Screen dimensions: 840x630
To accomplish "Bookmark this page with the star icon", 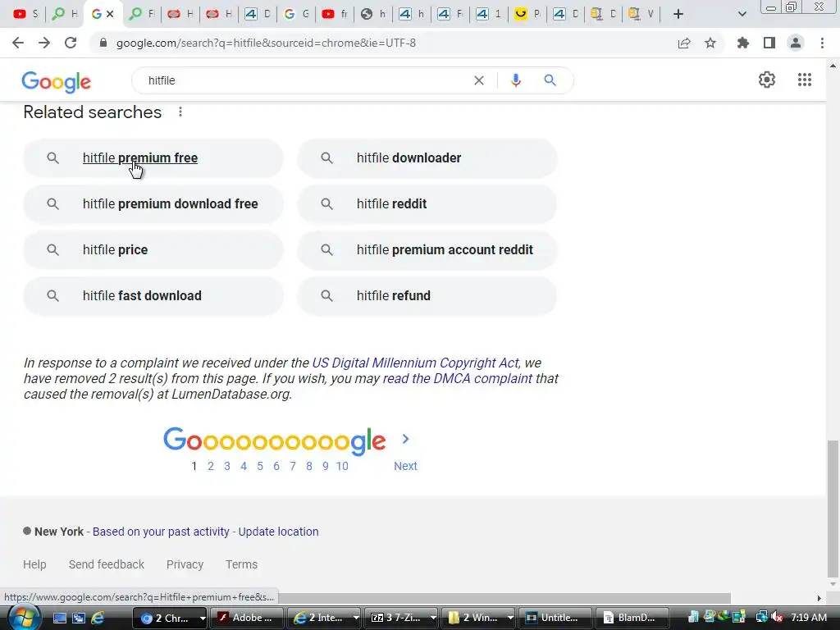I will [x=710, y=43].
